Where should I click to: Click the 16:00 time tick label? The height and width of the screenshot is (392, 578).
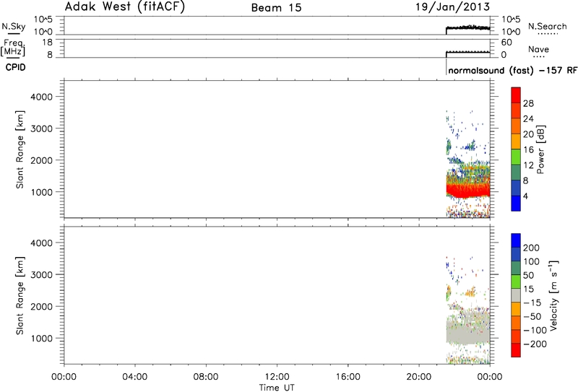click(x=348, y=377)
